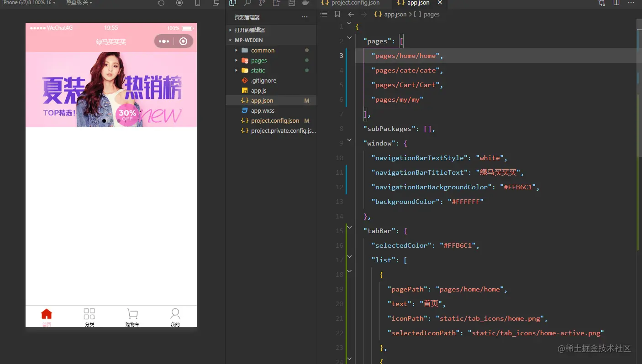The width and height of the screenshot is (642, 364).
Task: Click the mini program capsule menu dots
Action: tap(164, 42)
